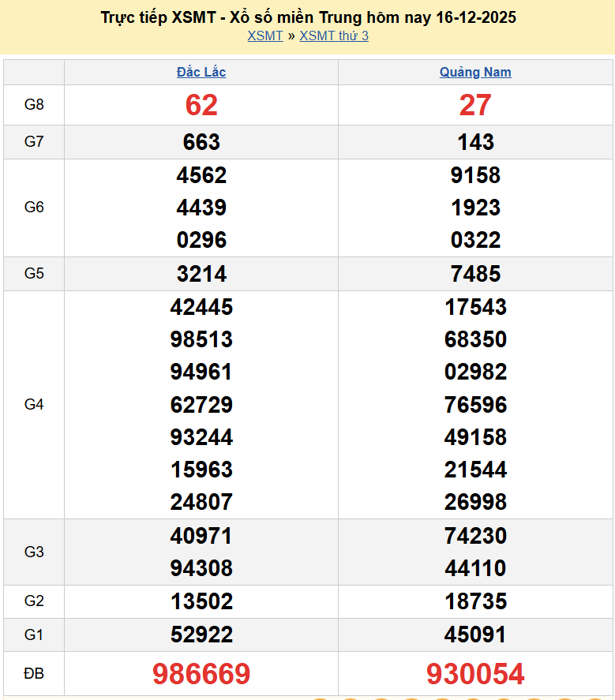This screenshot has height=700, width=615.
Task: Select Quảng Nam G7 result 143
Action: point(475,142)
